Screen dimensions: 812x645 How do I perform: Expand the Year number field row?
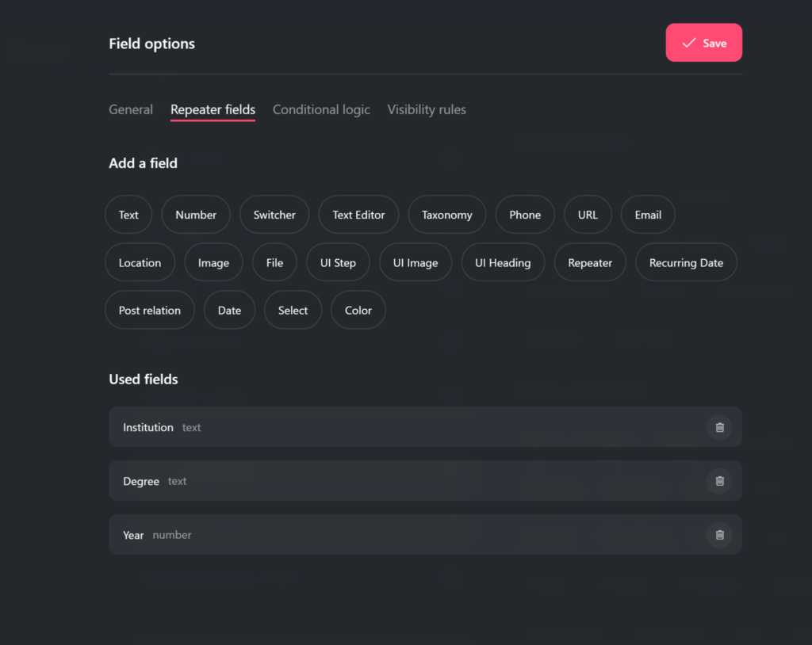point(396,535)
